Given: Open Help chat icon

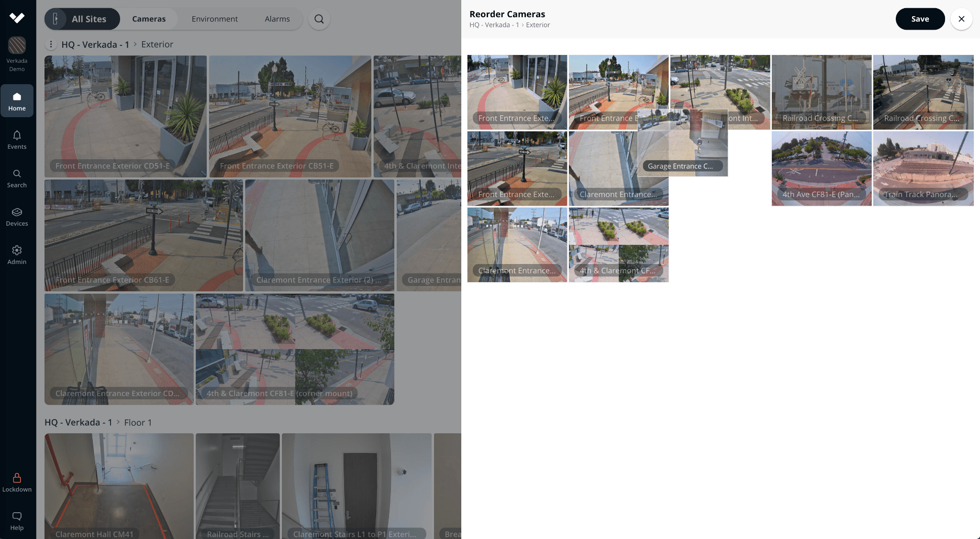Looking at the screenshot, I should (17, 520).
